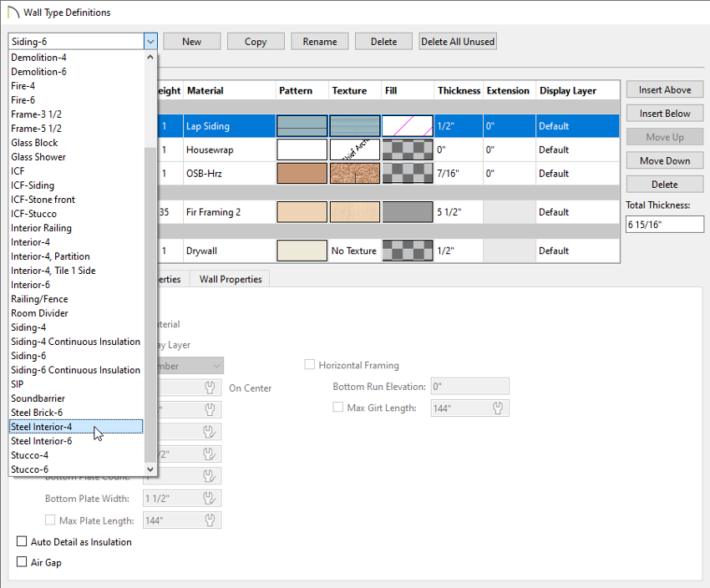This screenshot has width=710, height=588.
Task: Click Move Down button
Action: 665,160
